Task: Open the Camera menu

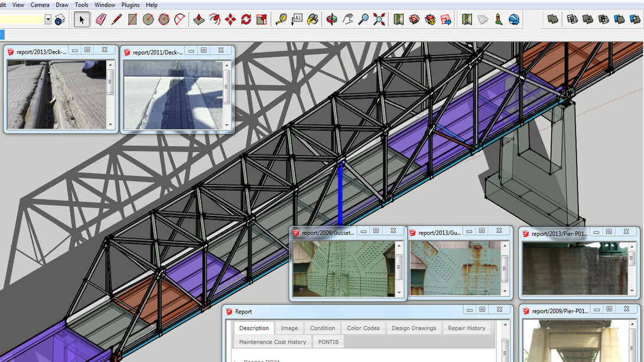Action: tap(40, 5)
